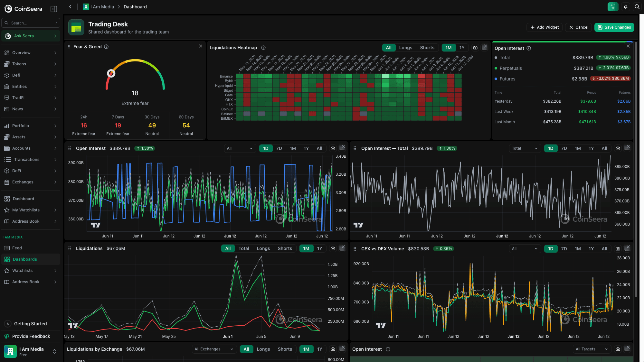This screenshot has height=362, width=644.
Task: Select All range in Open Interest — Total
Action: tap(604, 148)
